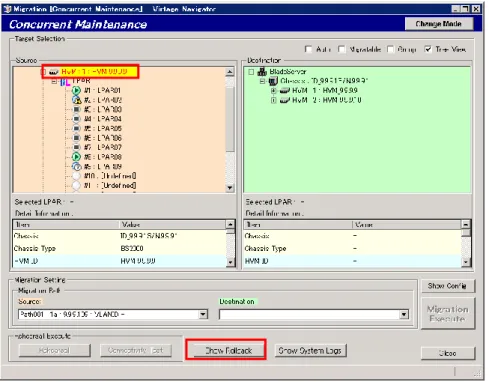This screenshot has height=382, width=489.
Task: Click the Item column header in source details
Action: click(66, 225)
